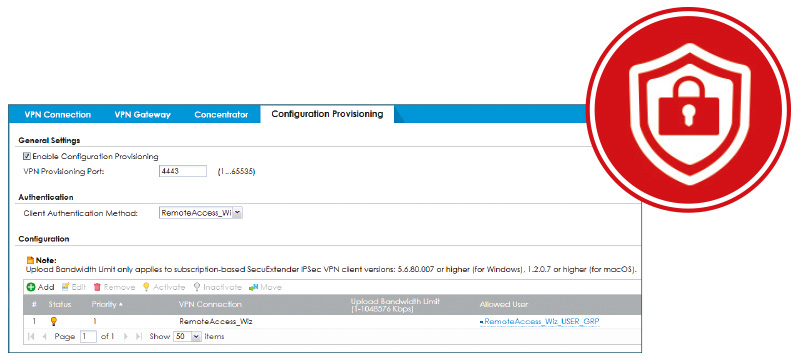Select the Concentrator tab
The width and height of the screenshot is (802, 360).
[221, 115]
